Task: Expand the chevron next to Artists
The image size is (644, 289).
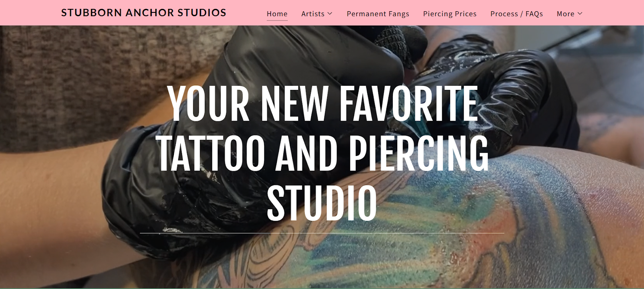Action: point(330,14)
